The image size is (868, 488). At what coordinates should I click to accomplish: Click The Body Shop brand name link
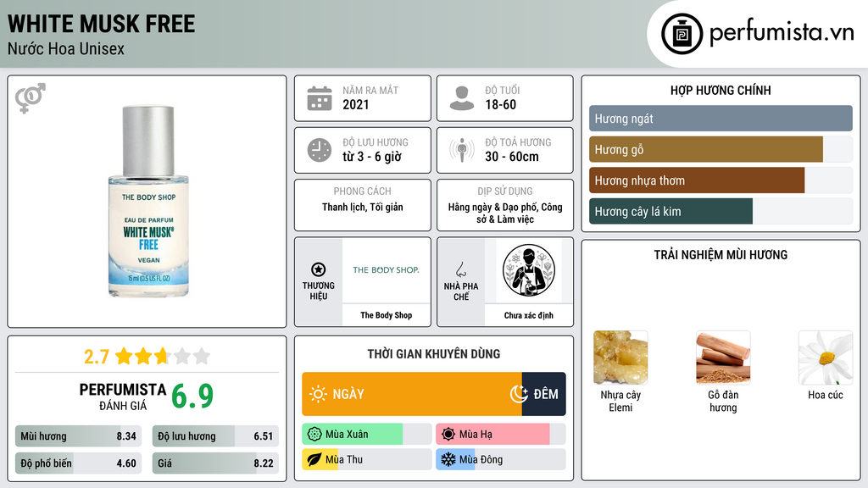tap(387, 315)
